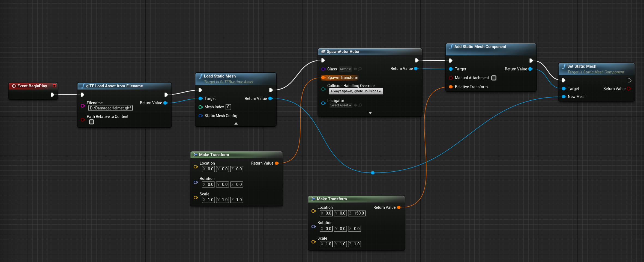
Task: Click the Mesh Index value field
Action: [x=228, y=107]
